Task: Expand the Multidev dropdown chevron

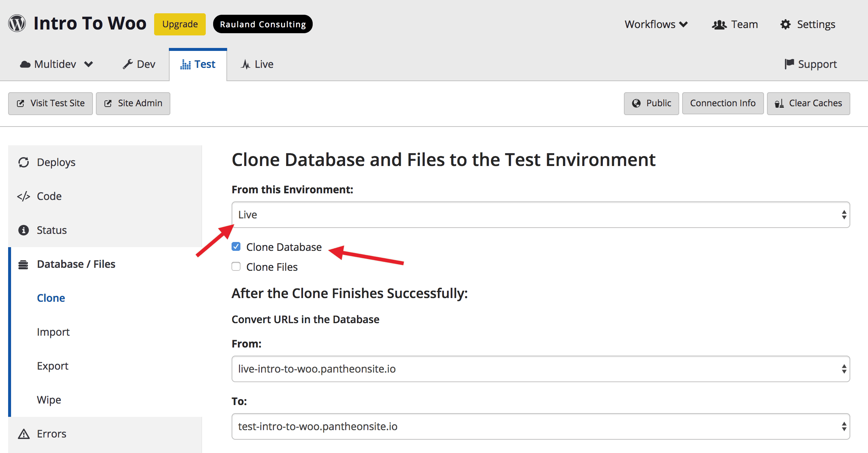Action: (88, 64)
